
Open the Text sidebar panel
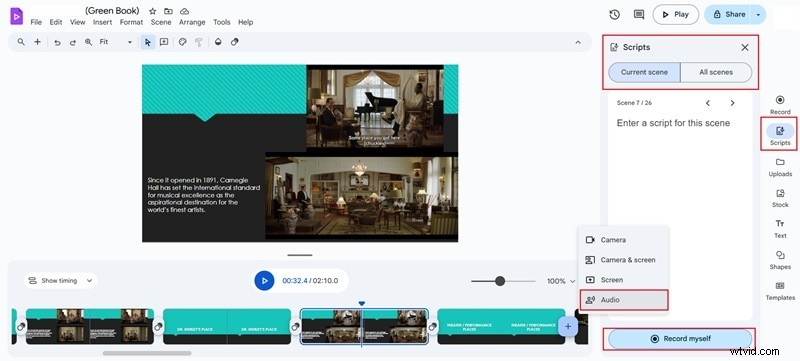coord(780,229)
